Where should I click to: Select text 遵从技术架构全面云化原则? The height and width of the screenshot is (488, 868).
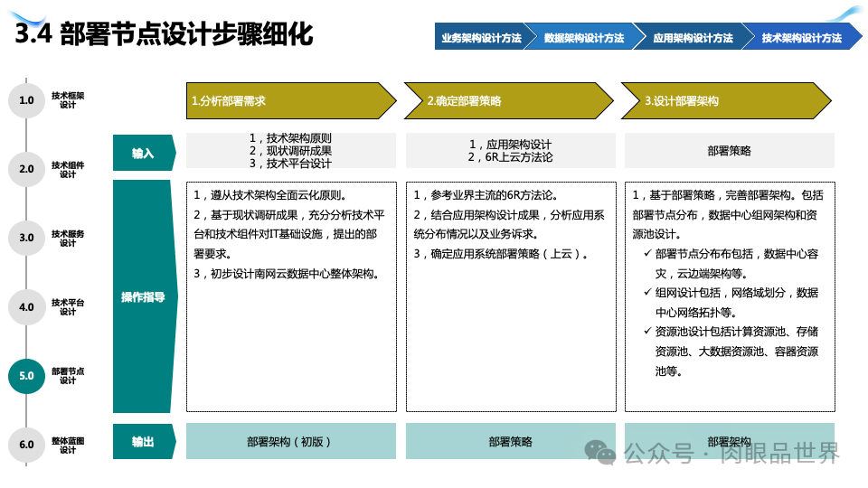pyautogui.click(x=278, y=195)
